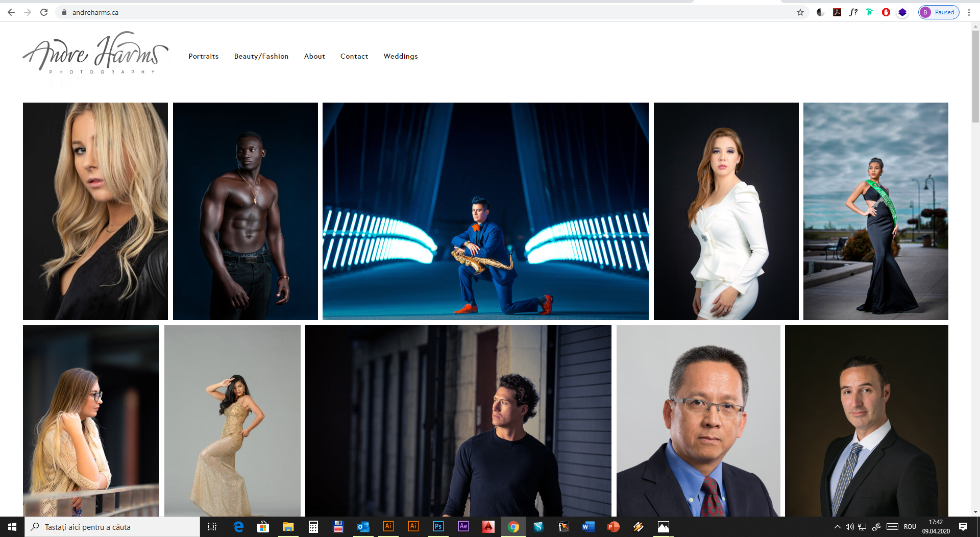
Task: Launch After Effects from the taskbar
Action: tap(463, 526)
